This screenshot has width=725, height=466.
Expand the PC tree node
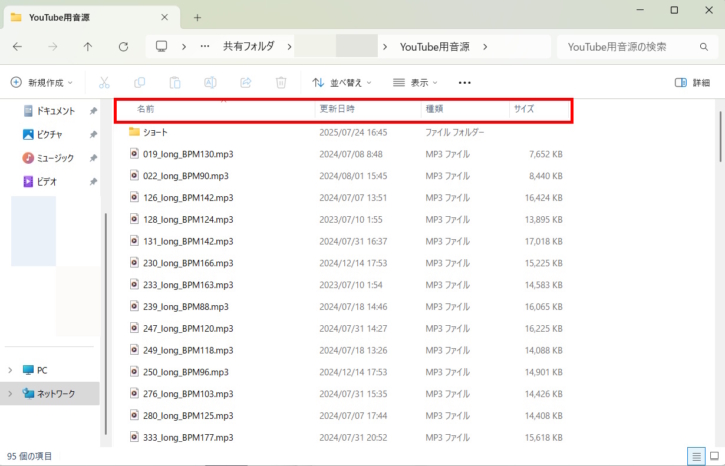coord(10,370)
